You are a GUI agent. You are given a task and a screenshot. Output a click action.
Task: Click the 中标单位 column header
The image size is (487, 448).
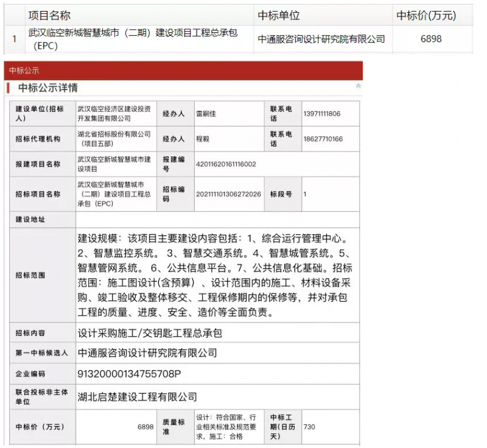(x=279, y=15)
